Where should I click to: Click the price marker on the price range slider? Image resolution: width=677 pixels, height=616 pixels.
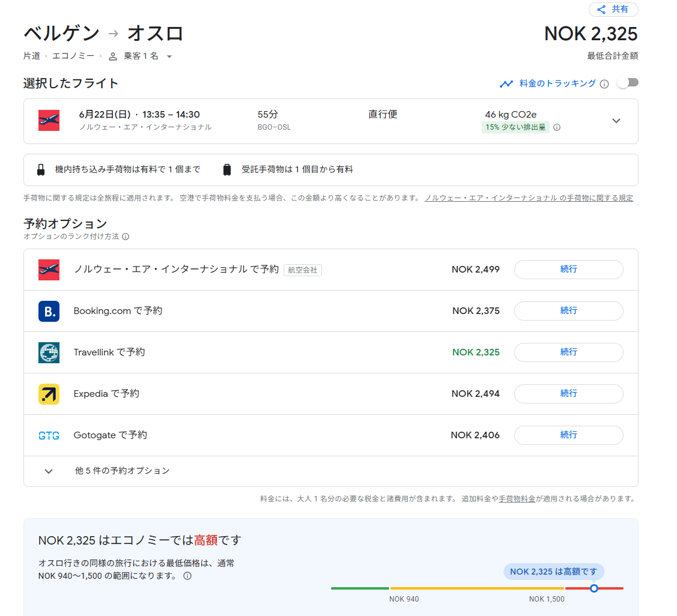tap(594, 588)
